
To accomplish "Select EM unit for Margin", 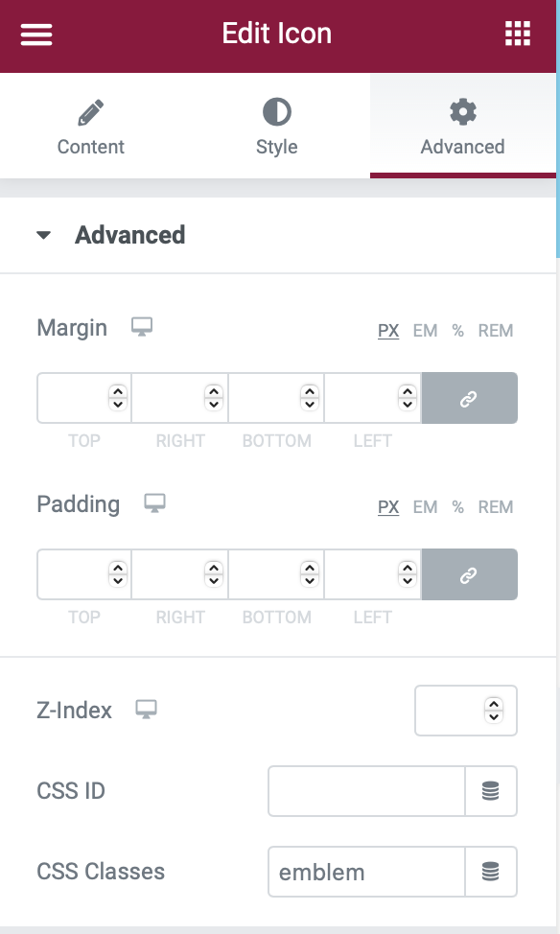I will (x=426, y=331).
